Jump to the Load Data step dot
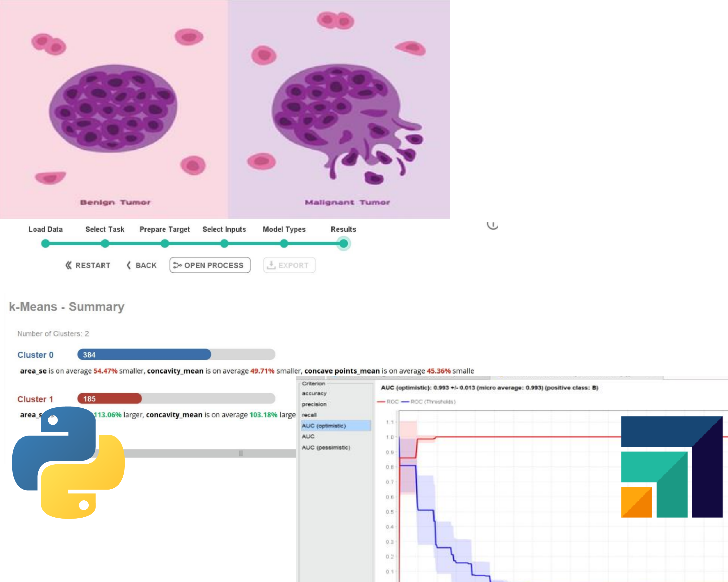The width and height of the screenshot is (728, 582). pyautogui.click(x=45, y=243)
